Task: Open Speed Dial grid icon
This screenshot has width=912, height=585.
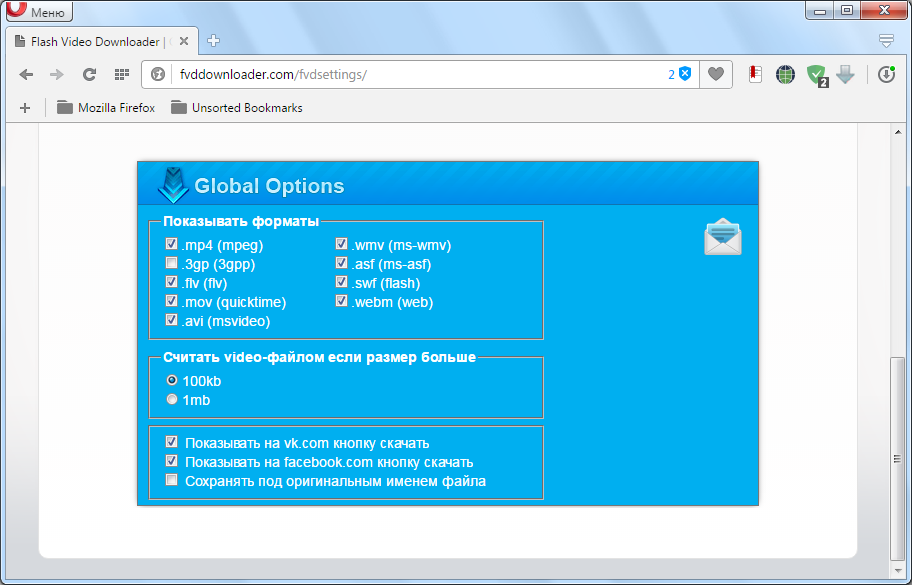Action: (121, 74)
